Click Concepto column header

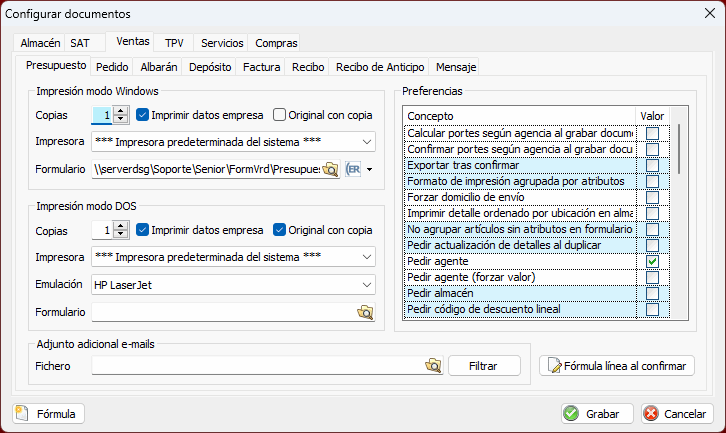(x=519, y=116)
